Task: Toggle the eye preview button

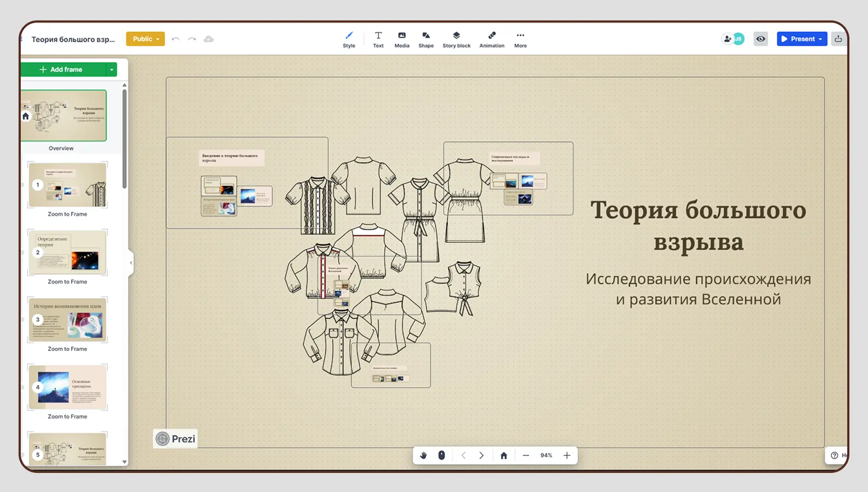Action: pyautogui.click(x=760, y=39)
